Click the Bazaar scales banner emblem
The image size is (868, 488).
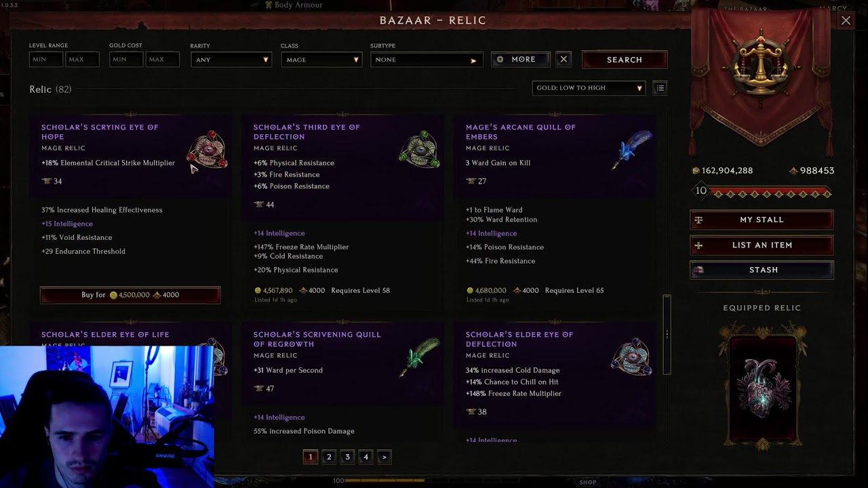pyautogui.click(x=761, y=73)
